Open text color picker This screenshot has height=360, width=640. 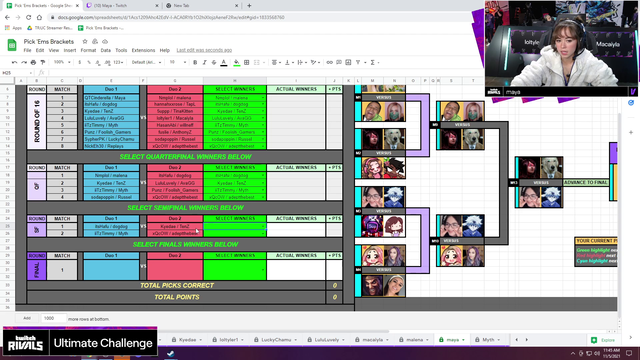(x=224, y=62)
